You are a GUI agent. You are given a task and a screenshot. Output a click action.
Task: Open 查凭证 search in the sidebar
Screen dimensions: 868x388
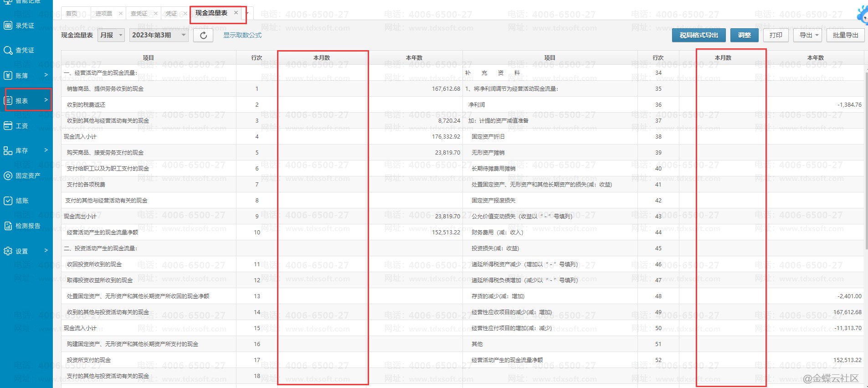click(25, 50)
